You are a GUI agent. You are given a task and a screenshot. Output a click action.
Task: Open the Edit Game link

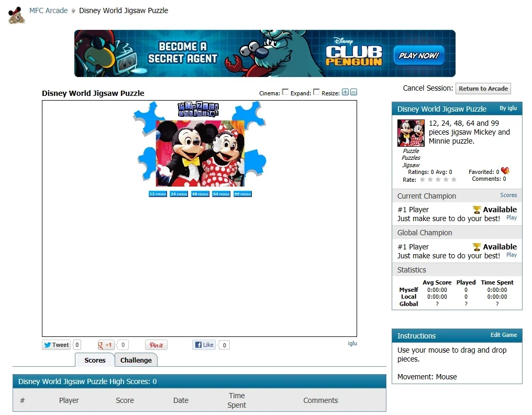pos(504,335)
